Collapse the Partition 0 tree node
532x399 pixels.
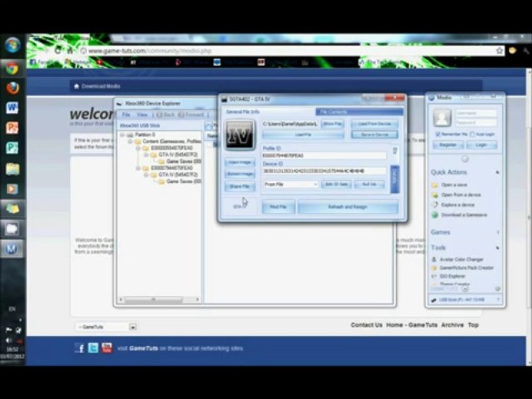pos(122,135)
